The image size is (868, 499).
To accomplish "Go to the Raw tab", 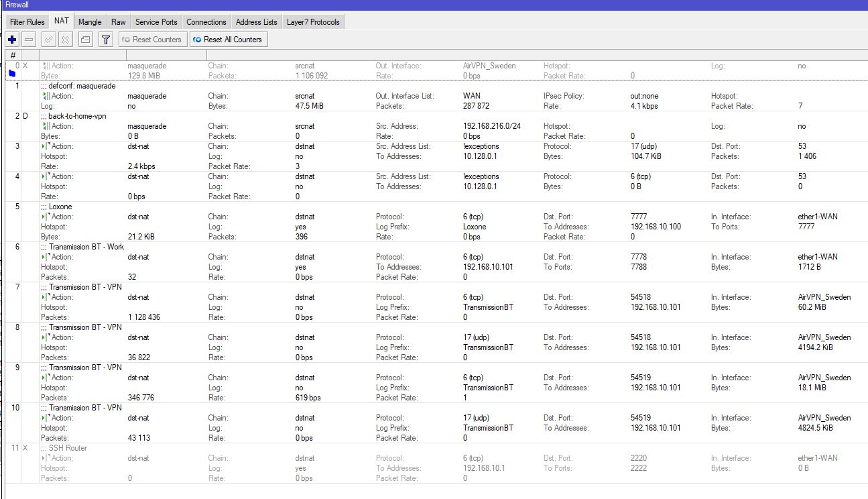I will 119,22.
